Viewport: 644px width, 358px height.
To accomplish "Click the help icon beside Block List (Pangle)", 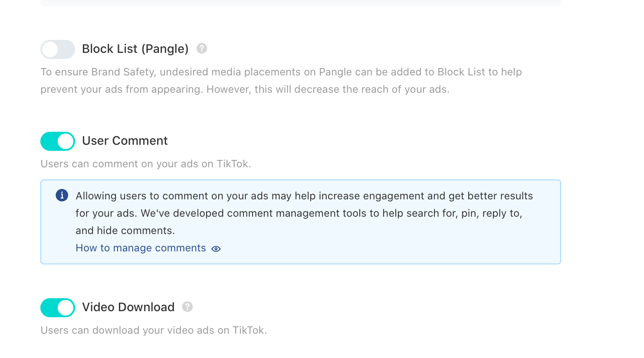I will tap(202, 49).
